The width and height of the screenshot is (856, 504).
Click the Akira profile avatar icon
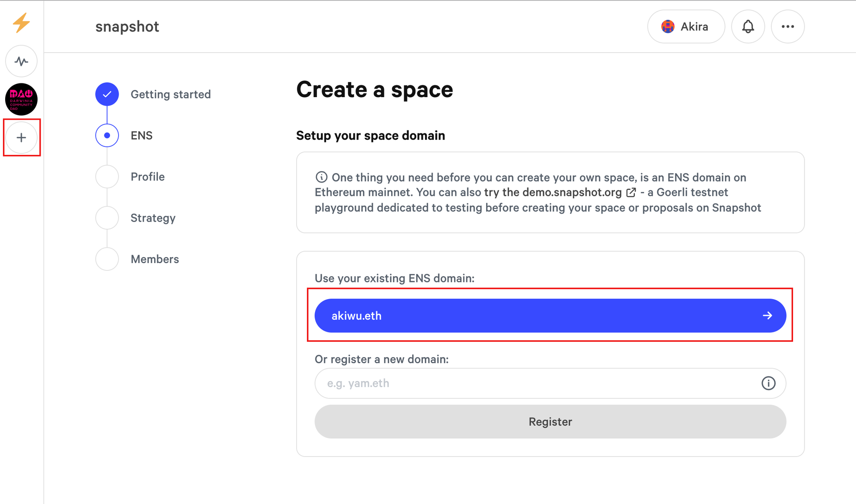point(668,27)
